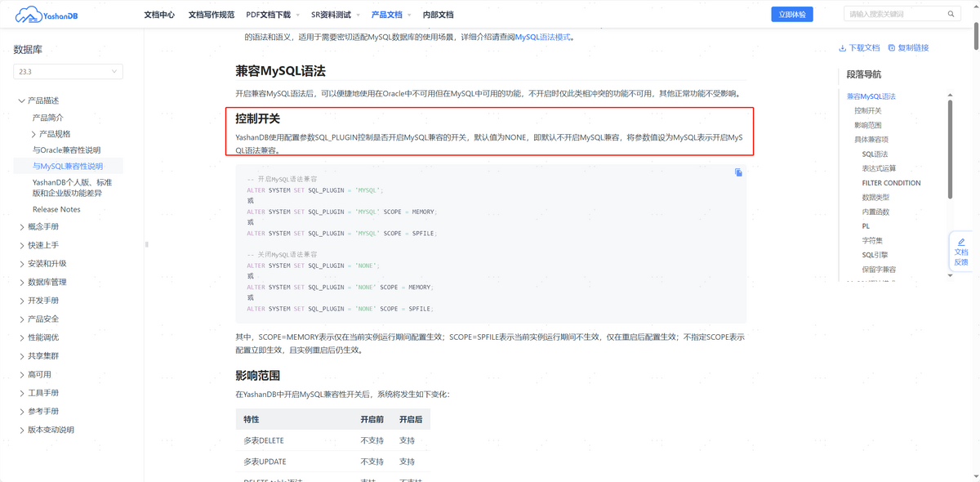Click 下载文档 download link

pyautogui.click(x=860, y=47)
